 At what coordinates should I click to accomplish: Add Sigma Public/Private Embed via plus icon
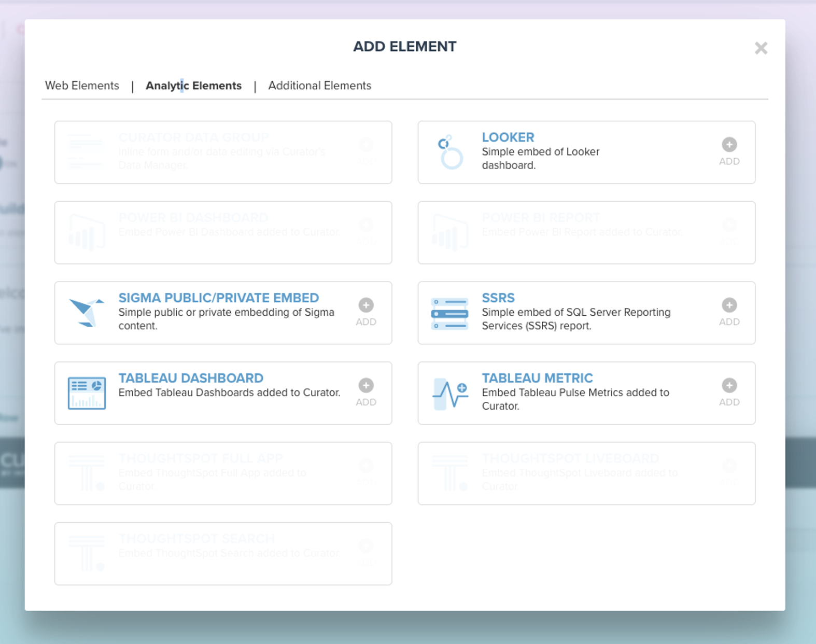point(365,305)
